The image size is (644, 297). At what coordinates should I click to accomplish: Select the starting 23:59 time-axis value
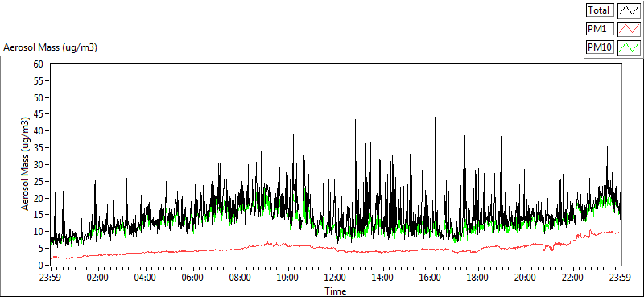pyautogui.click(x=50, y=278)
